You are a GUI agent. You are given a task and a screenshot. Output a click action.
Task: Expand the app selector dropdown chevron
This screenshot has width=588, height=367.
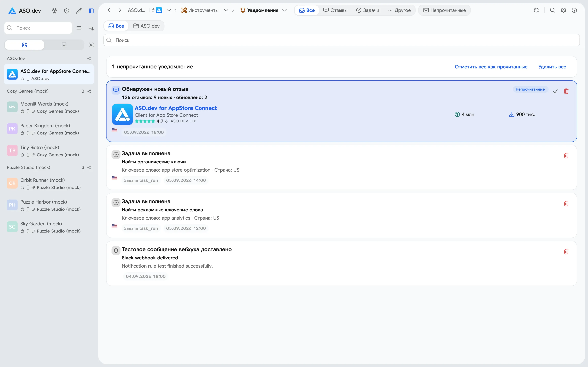pyautogui.click(x=169, y=10)
